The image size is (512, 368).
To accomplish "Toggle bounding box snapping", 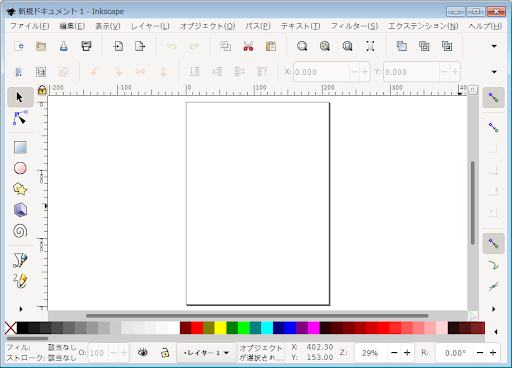I will pos(493,127).
